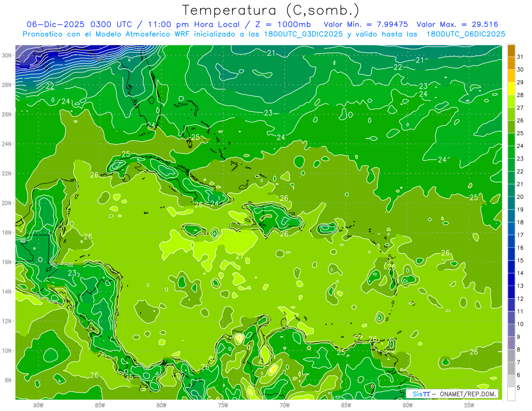Image resolution: width=532 pixels, height=411 pixels.
Task: Click the "75W" longitude axis label
Action: click(223, 405)
